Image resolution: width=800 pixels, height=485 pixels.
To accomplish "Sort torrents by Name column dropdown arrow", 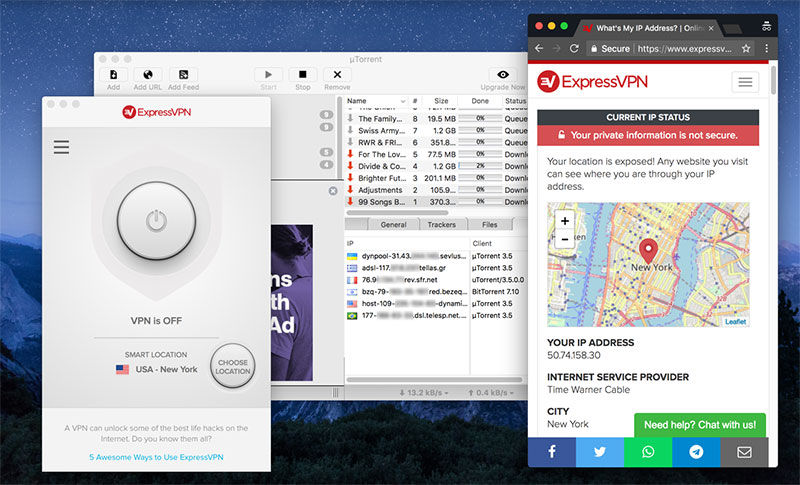I will point(402,101).
